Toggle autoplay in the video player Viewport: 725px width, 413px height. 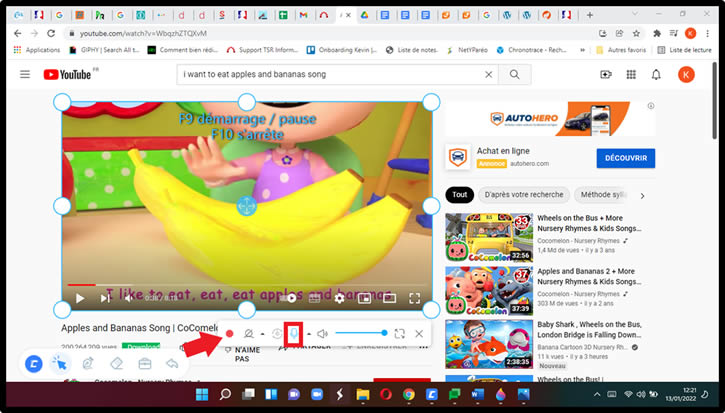pyautogui.click(x=290, y=299)
